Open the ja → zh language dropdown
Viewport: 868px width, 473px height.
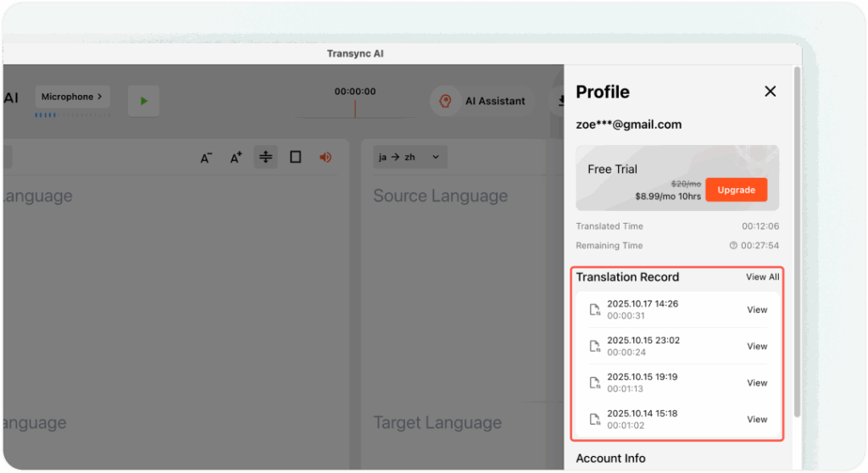coord(409,157)
